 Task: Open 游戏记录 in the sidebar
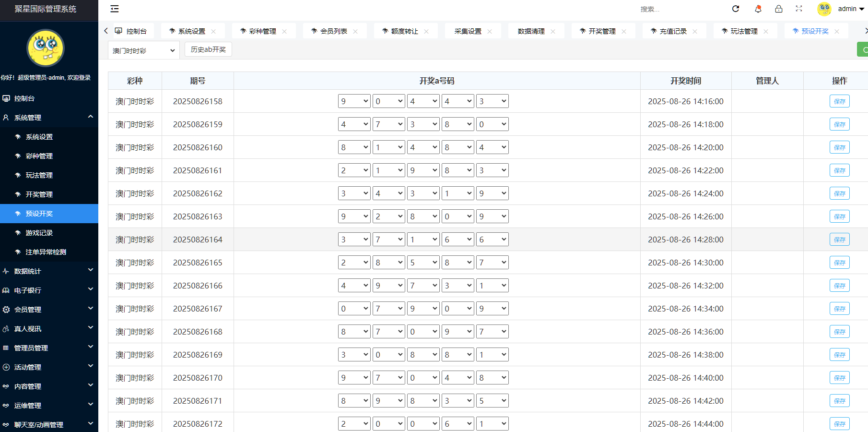[39, 233]
